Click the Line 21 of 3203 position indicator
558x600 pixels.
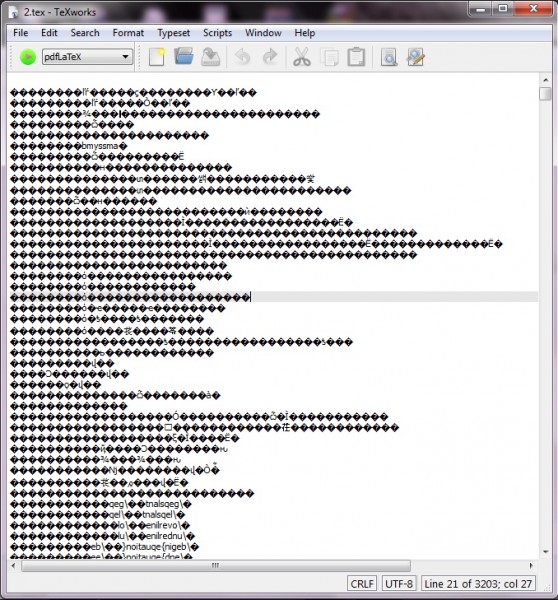tap(478, 584)
